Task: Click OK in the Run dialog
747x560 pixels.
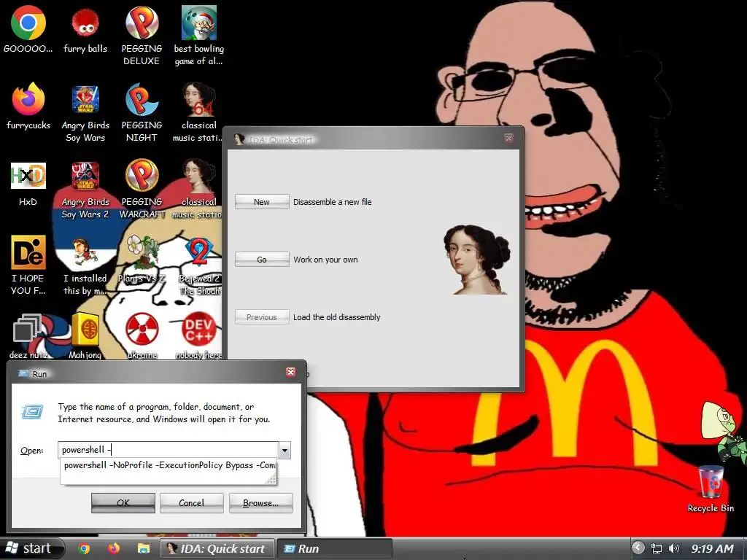Action: click(x=123, y=503)
